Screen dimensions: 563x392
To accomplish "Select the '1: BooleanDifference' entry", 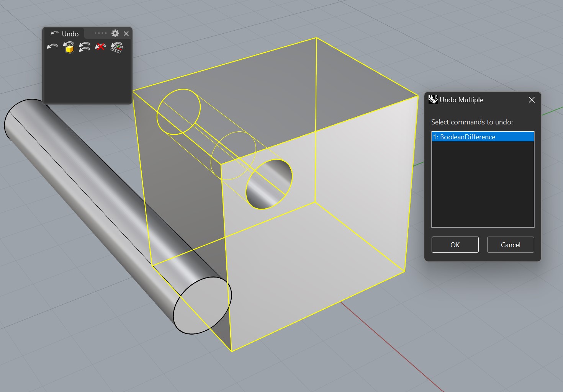I will 483,137.
